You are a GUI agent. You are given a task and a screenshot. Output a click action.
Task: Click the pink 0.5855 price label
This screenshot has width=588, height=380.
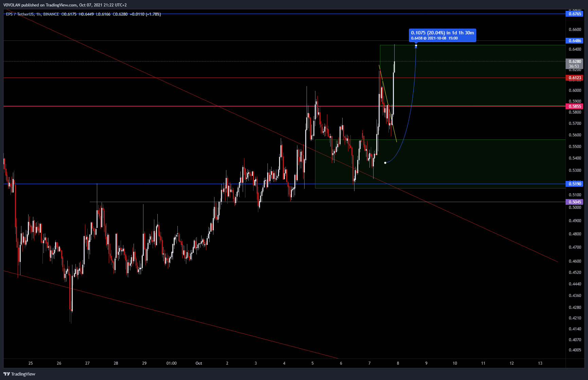(575, 106)
